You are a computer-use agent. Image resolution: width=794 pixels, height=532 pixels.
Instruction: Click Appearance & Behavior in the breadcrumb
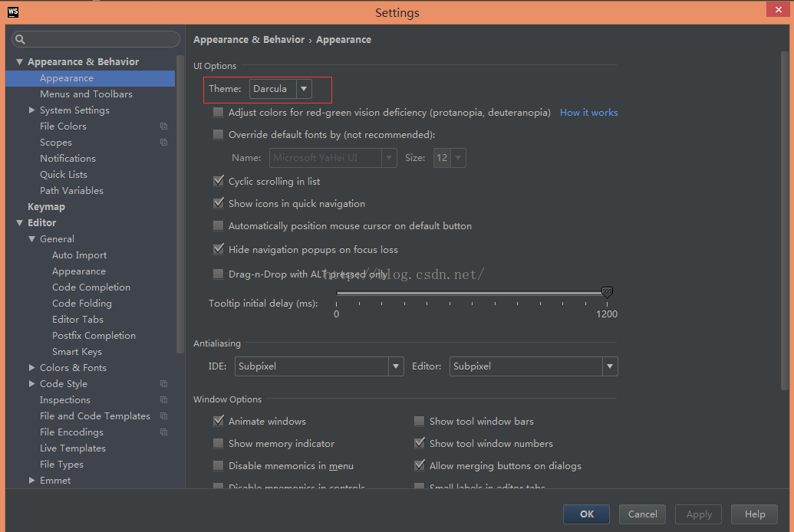click(249, 40)
